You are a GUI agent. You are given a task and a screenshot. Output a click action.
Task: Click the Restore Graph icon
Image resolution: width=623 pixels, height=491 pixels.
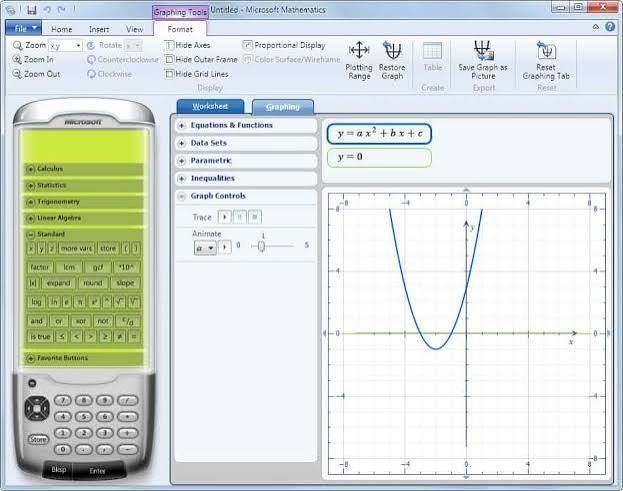[392, 50]
